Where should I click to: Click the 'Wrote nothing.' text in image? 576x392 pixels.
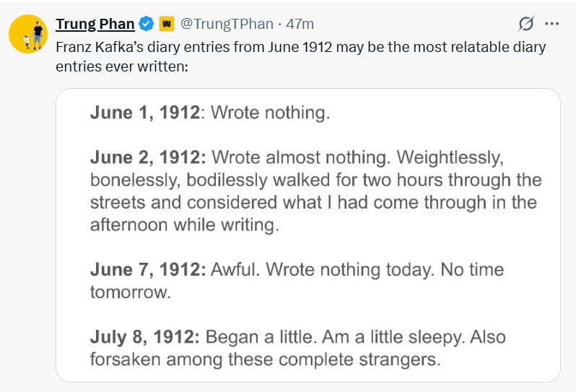[271, 113]
